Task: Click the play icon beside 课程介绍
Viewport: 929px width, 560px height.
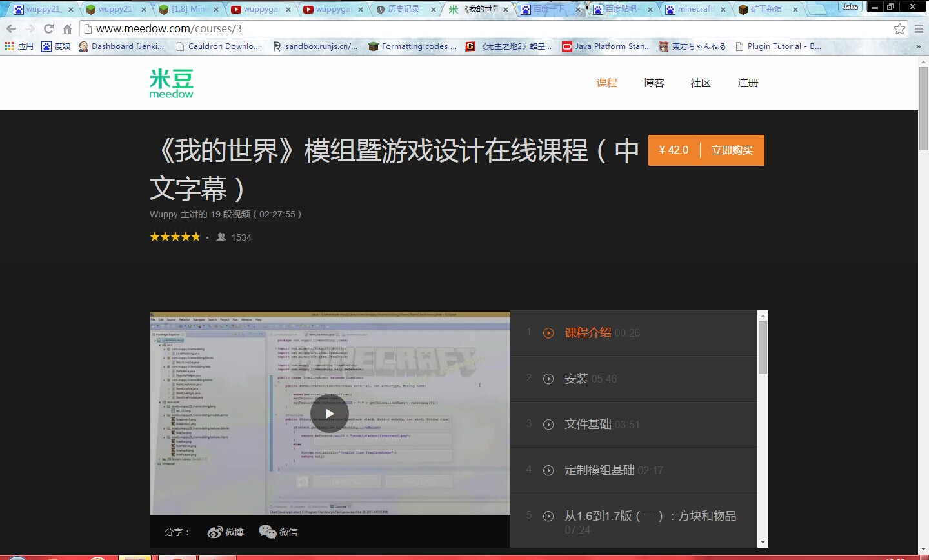Action: (548, 334)
